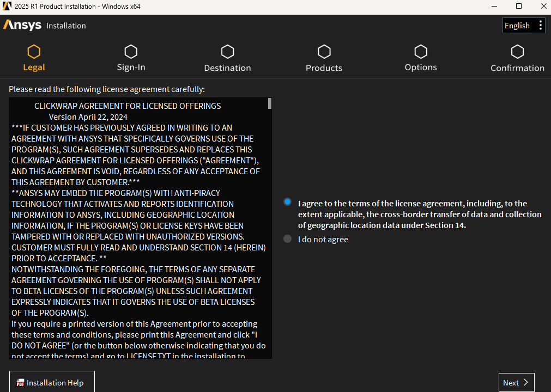Click the Legal step hexagon icon
551x392 pixels.
click(x=34, y=52)
